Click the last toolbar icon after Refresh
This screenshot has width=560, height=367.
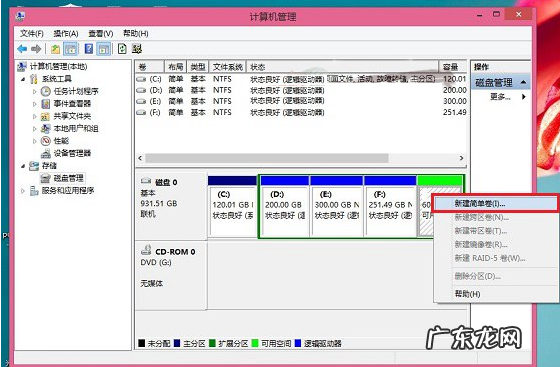pyautogui.click(x=137, y=49)
